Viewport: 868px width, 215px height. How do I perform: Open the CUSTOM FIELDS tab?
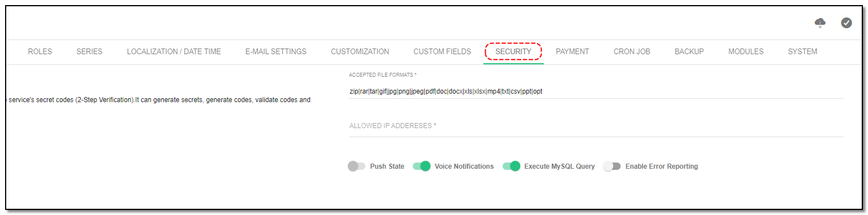pyautogui.click(x=442, y=51)
